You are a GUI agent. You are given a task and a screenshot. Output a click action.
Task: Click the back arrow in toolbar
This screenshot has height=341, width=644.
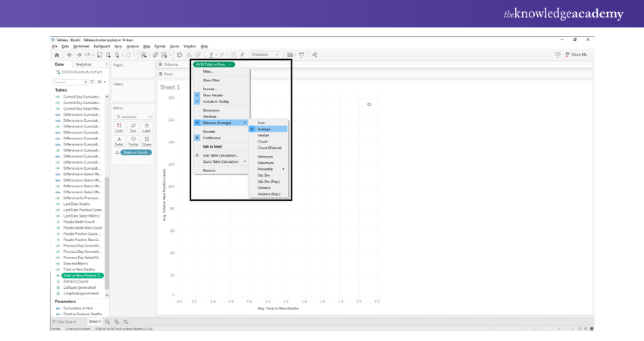69,55
